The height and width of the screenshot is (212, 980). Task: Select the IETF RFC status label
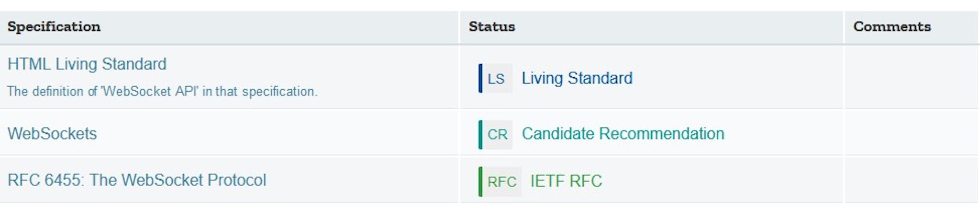tap(566, 181)
